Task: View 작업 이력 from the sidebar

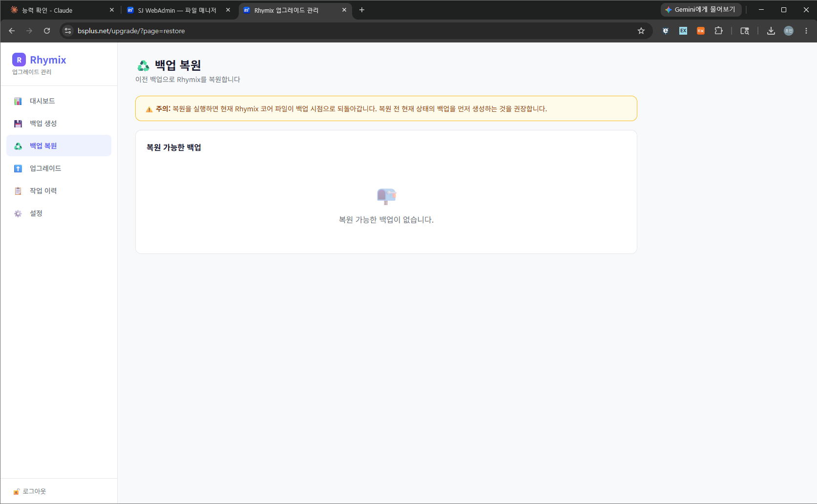Action: click(x=59, y=191)
